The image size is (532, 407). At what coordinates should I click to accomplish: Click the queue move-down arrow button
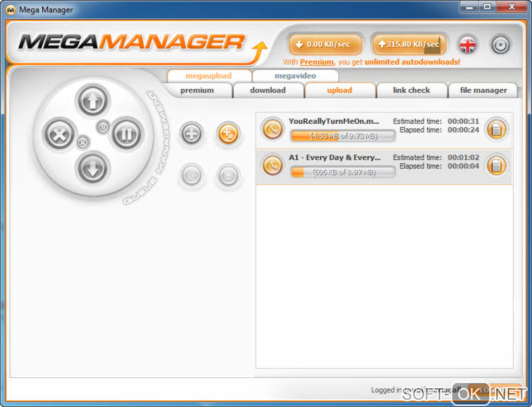point(93,168)
